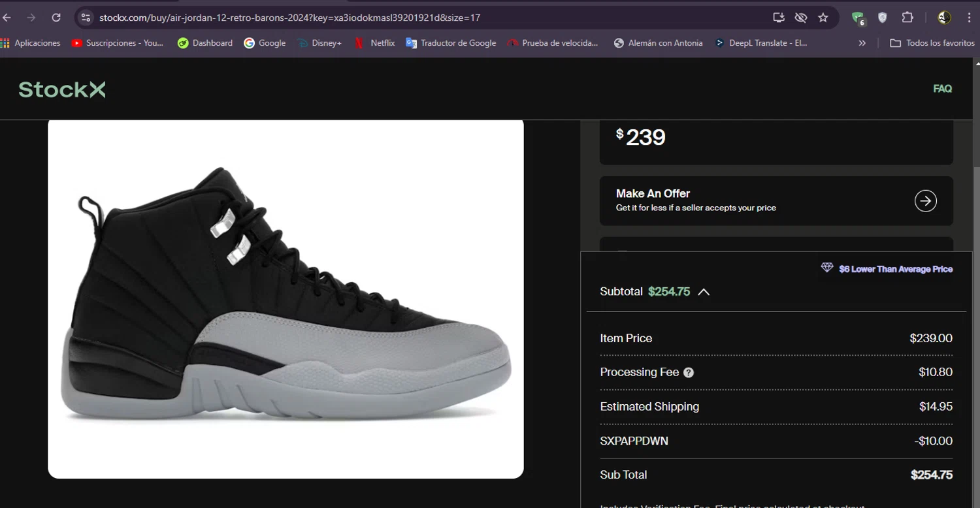Open the Dashboard bookmark

tap(205, 43)
